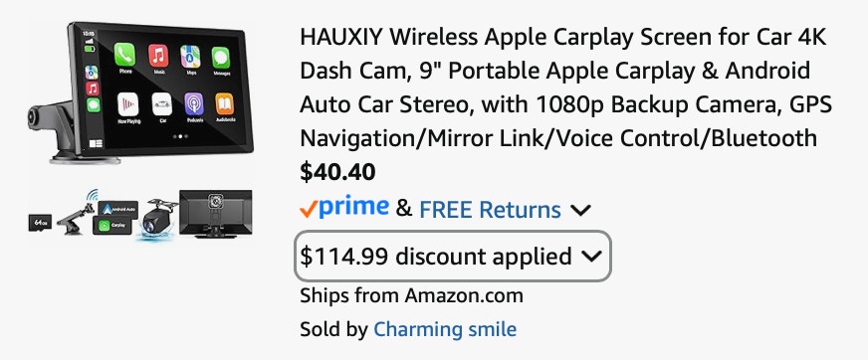
Task: Click the Now Playing icon on product display
Action: point(127,104)
